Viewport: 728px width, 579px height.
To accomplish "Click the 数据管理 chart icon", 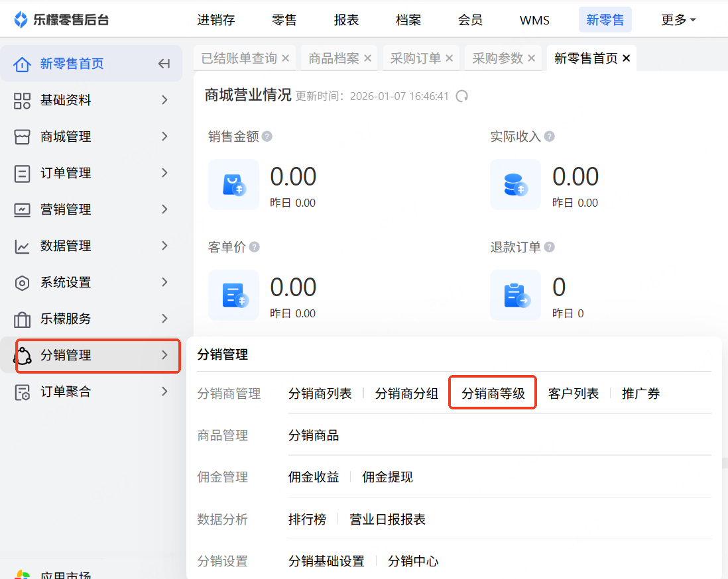I will (x=22, y=246).
